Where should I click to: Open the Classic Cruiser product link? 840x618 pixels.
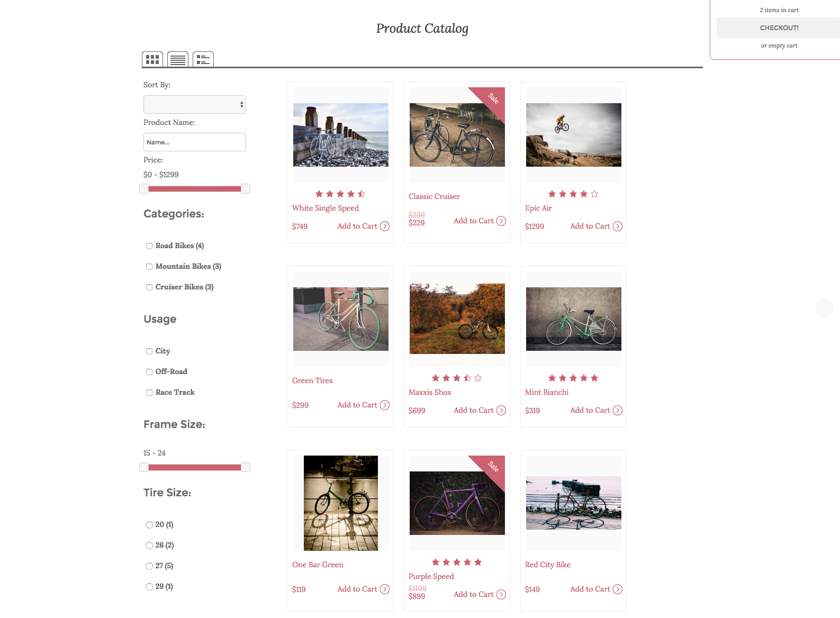(x=434, y=196)
